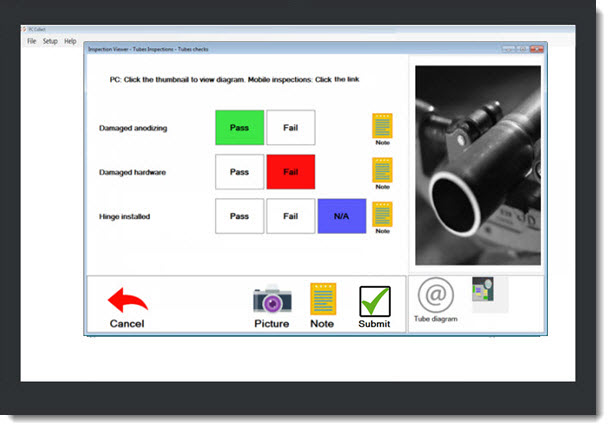The image size is (611, 430).
Task: Open the Note icon for Damaged anodizing
Action: pyautogui.click(x=382, y=126)
